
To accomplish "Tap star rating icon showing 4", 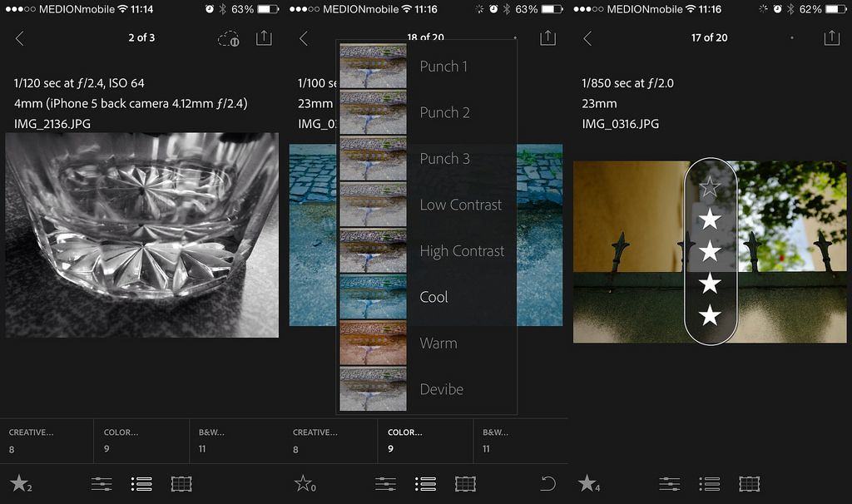I will click(589, 483).
